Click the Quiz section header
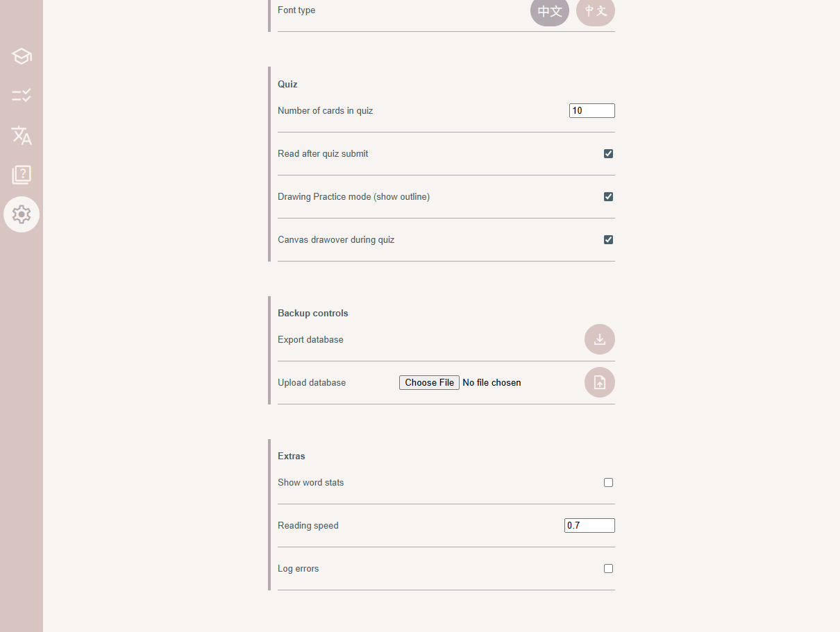The height and width of the screenshot is (632, 840). pos(287,84)
